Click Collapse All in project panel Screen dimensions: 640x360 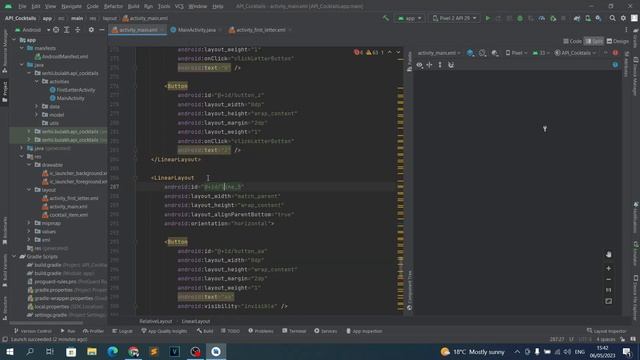(x=78, y=30)
